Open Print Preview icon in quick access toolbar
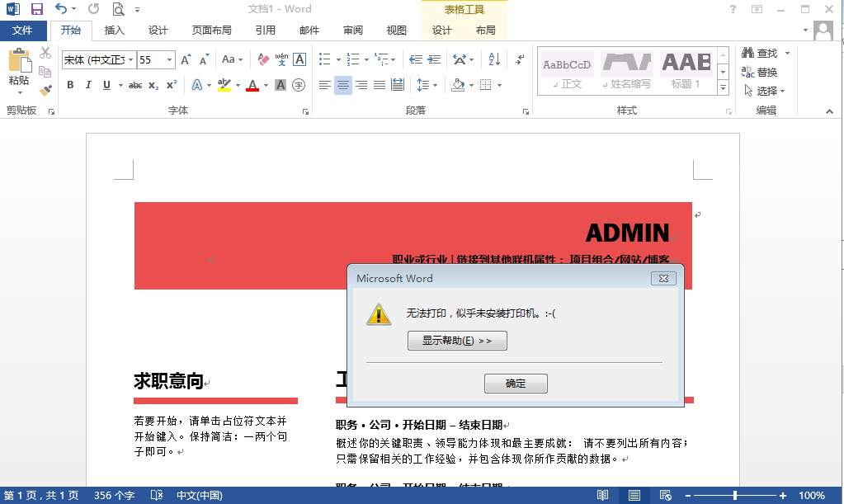 click(x=118, y=9)
